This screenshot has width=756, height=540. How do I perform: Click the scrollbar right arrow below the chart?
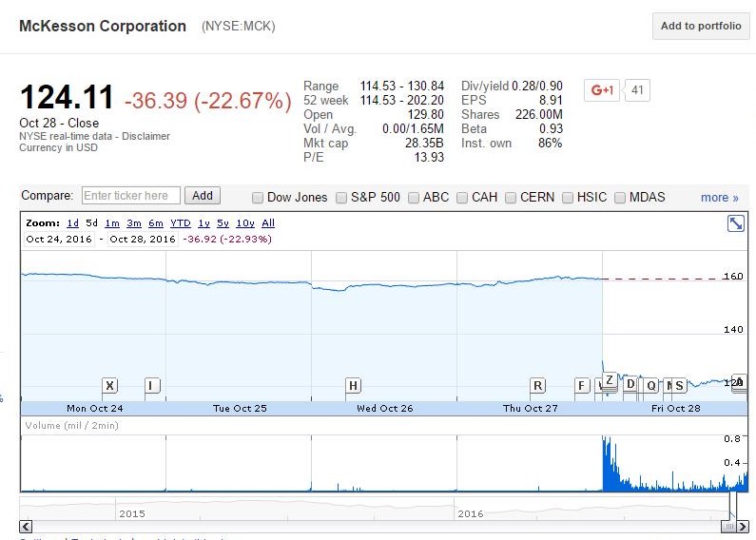(743, 526)
